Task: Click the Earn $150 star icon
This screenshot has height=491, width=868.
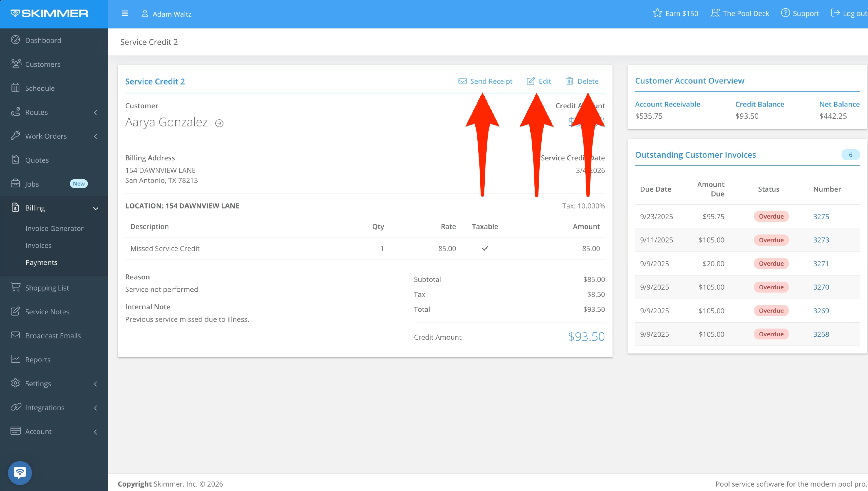Action: tap(657, 13)
